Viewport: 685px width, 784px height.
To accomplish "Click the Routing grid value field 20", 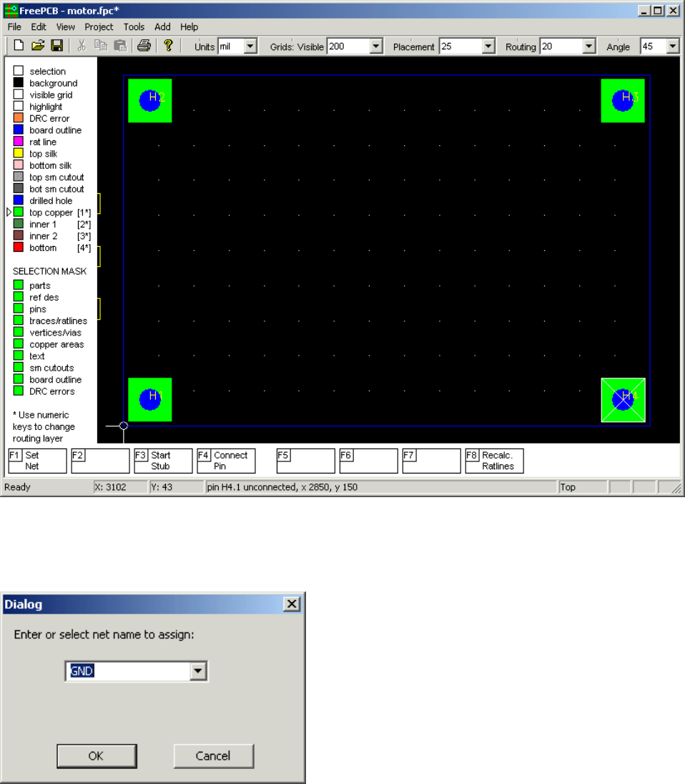I will [x=561, y=46].
